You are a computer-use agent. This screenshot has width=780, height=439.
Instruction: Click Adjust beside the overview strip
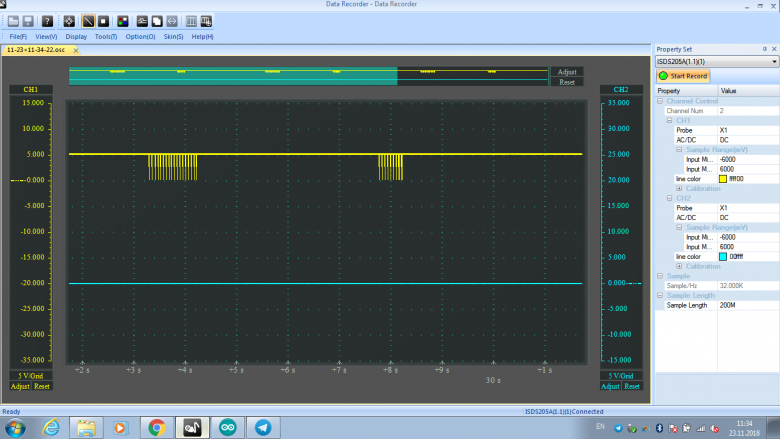pos(567,72)
